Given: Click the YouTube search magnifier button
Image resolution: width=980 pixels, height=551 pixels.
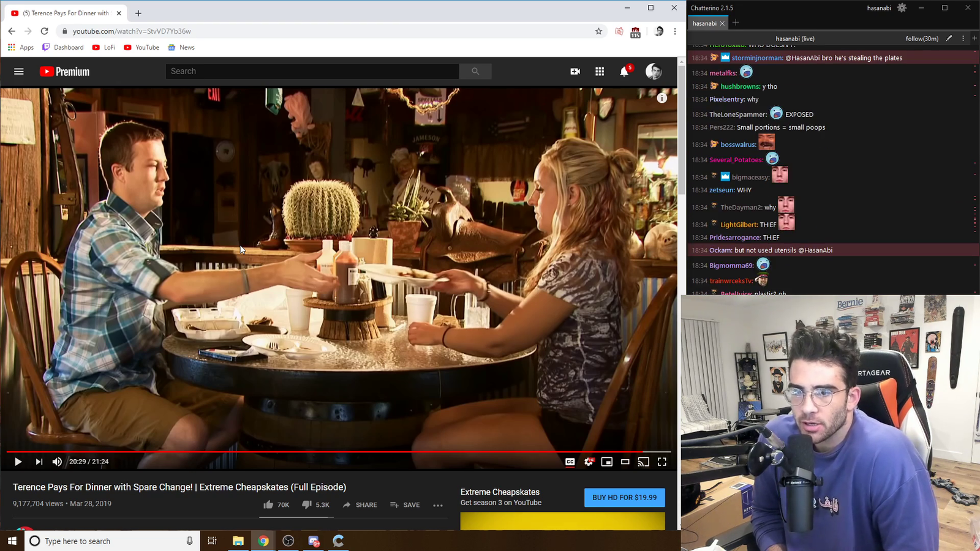Looking at the screenshot, I should pyautogui.click(x=475, y=72).
